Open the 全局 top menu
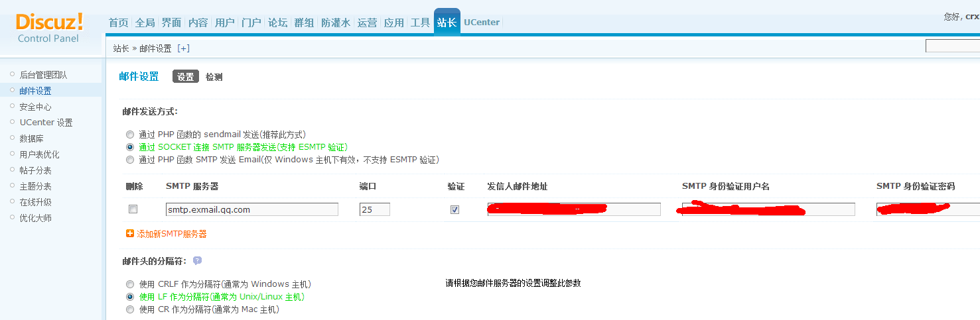The image size is (980, 320). pos(145,23)
